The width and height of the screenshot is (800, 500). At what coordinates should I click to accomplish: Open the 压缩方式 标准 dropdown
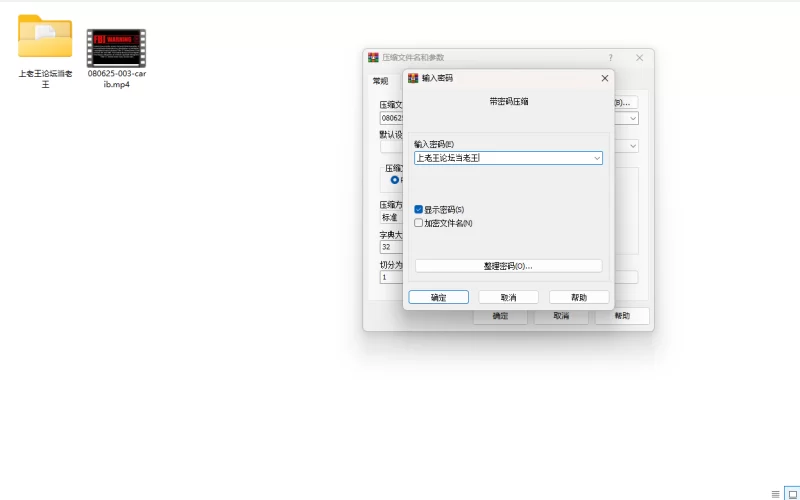391,217
